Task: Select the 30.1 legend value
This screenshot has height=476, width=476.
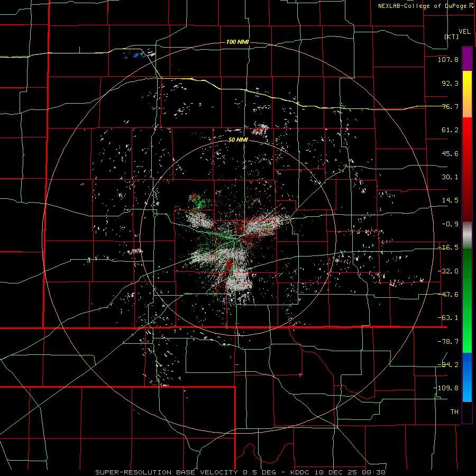Action: click(x=450, y=177)
